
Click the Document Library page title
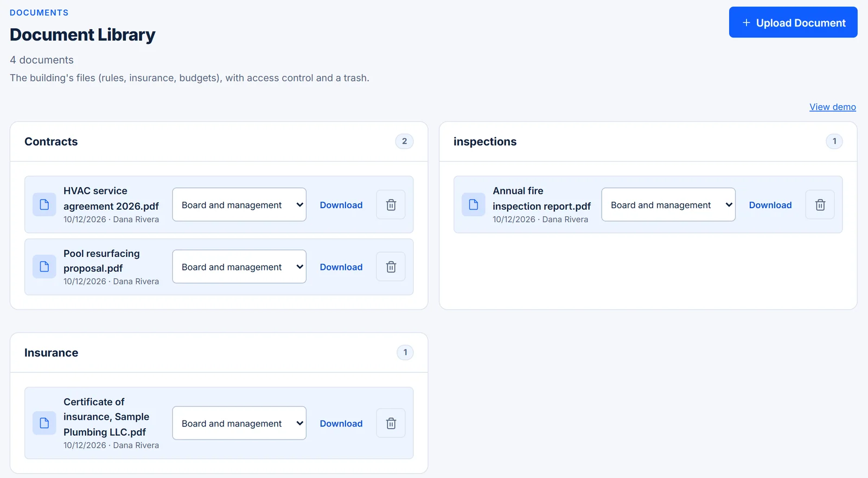82,35
